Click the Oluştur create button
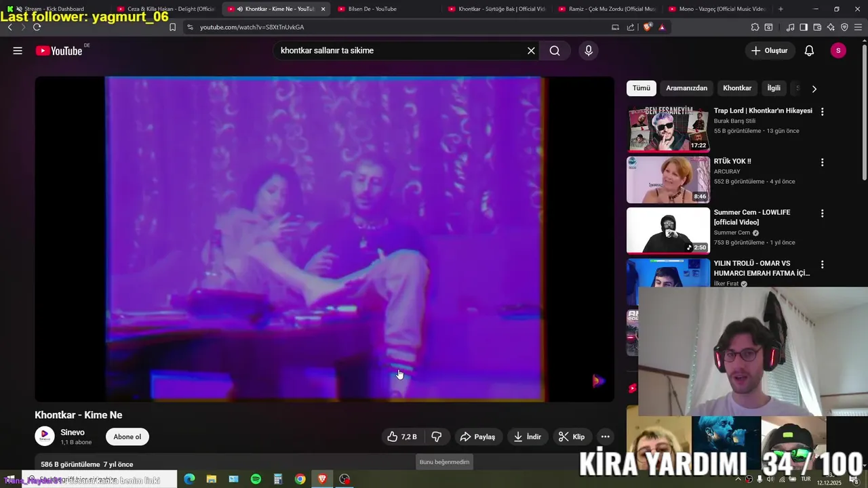868x488 pixels. [x=770, y=51]
